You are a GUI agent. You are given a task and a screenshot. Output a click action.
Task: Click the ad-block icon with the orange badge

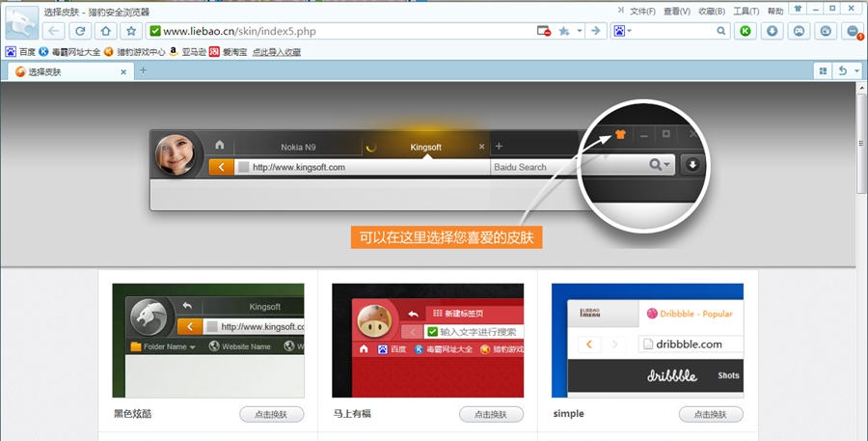coord(854,31)
